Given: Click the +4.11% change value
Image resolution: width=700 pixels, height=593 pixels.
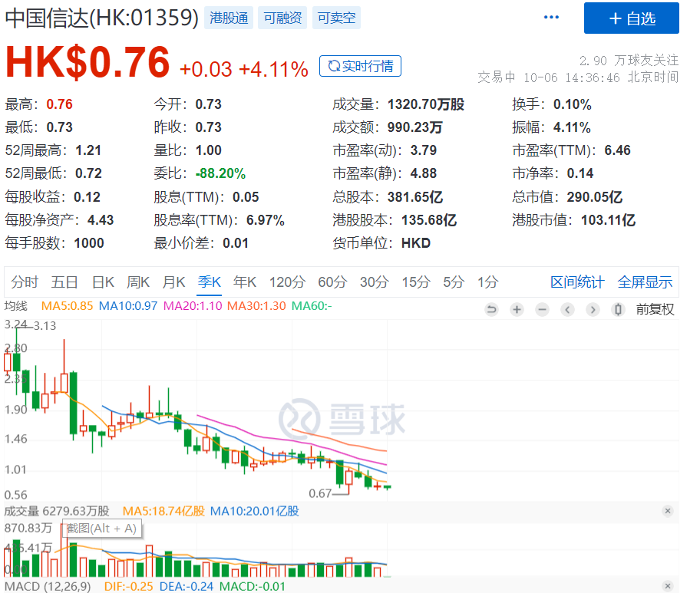Looking at the screenshot, I should [273, 70].
